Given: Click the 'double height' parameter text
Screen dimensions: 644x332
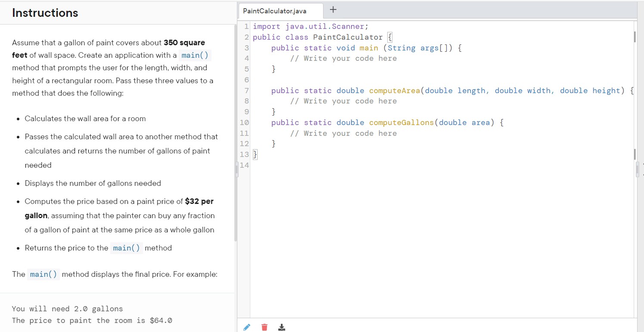Looking at the screenshot, I should pos(590,91).
